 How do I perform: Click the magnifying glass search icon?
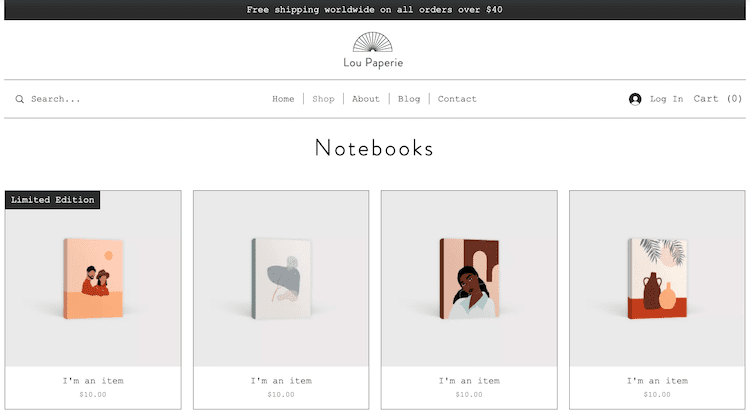(20, 99)
